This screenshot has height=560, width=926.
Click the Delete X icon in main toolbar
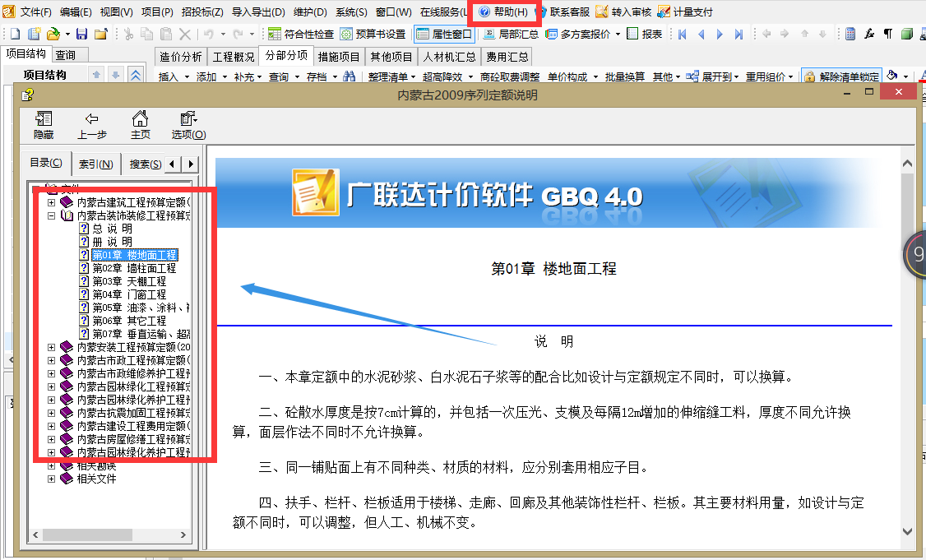click(185, 35)
